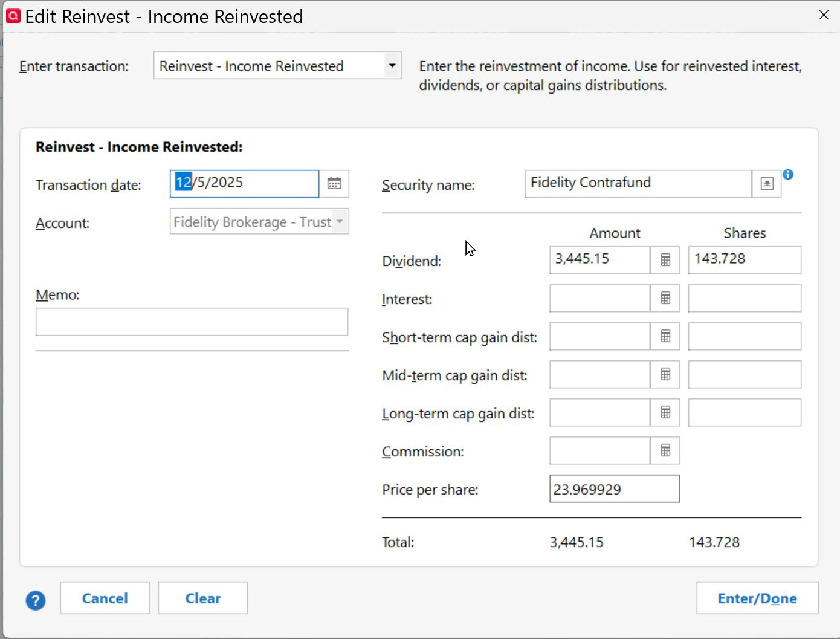
Task: Click the 'Reinvest - Income Reinvested:' section heading
Action: click(x=139, y=147)
